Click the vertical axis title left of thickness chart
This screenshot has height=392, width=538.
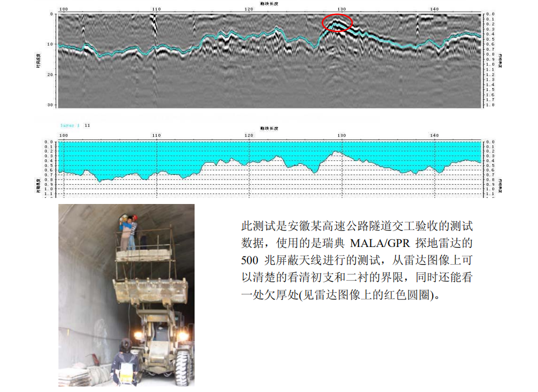pyautogui.click(x=38, y=185)
